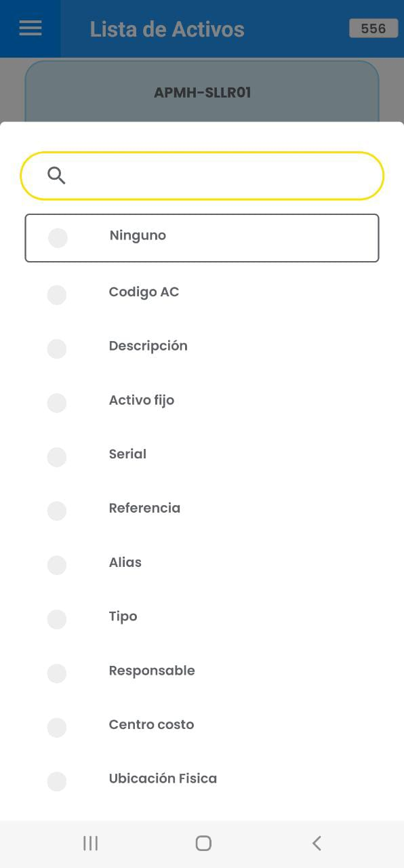Screen dimensions: 404x868
Task: Select Responsable from the list
Action: pos(202,671)
